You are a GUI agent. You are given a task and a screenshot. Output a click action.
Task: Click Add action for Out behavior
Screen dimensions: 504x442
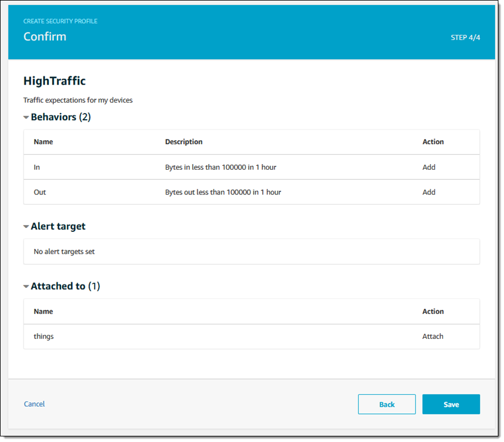tap(429, 192)
